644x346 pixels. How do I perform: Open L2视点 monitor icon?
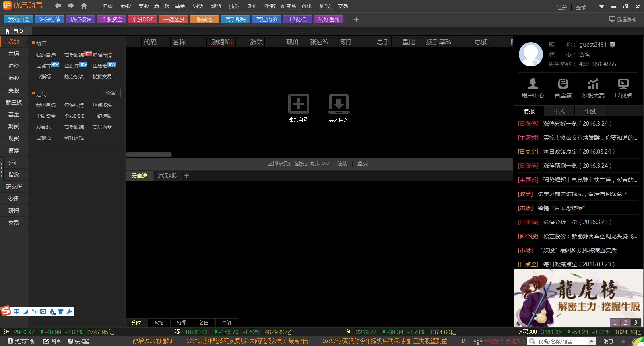(x=623, y=84)
